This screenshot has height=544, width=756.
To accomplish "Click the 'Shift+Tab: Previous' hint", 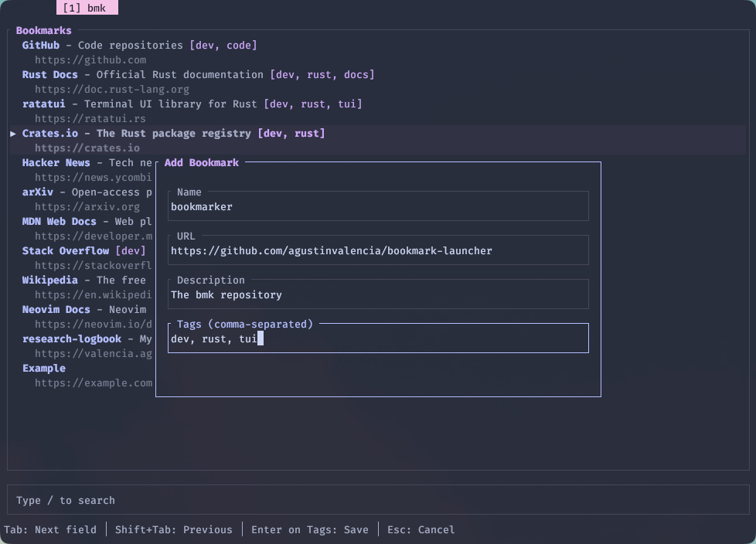I will click(x=174, y=530).
